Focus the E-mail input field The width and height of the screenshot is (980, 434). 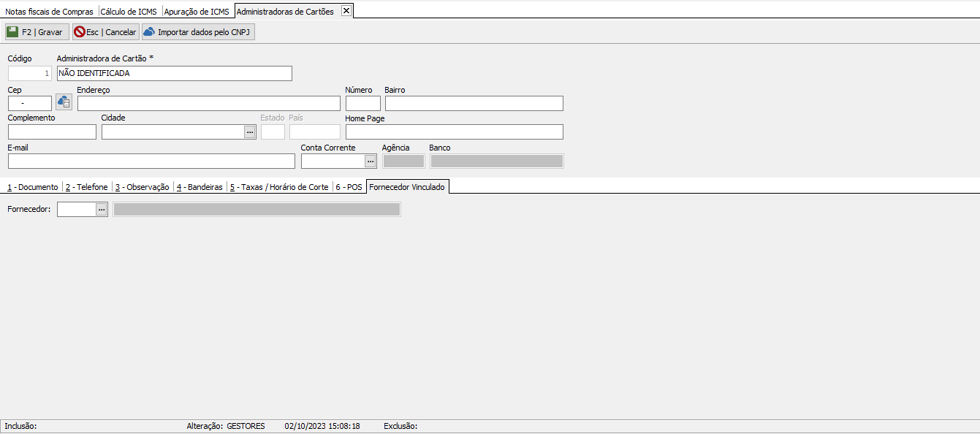(x=151, y=161)
